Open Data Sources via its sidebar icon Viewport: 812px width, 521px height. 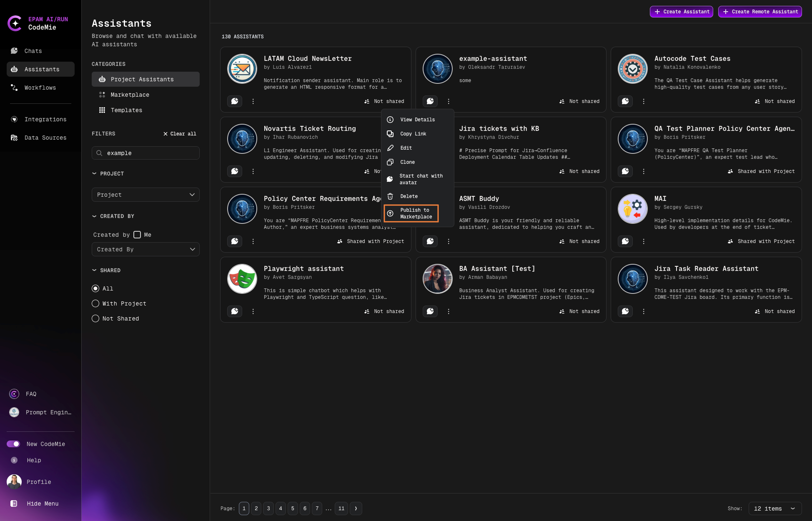14,138
